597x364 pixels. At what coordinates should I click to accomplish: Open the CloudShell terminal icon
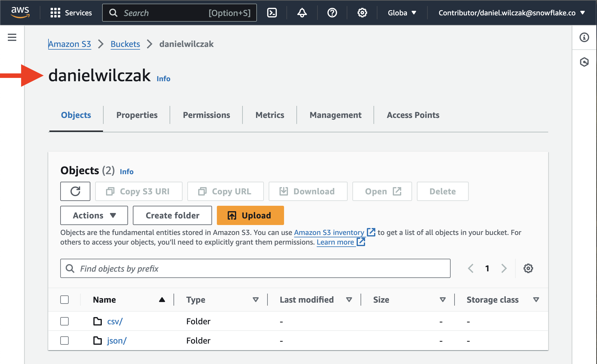click(272, 13)
